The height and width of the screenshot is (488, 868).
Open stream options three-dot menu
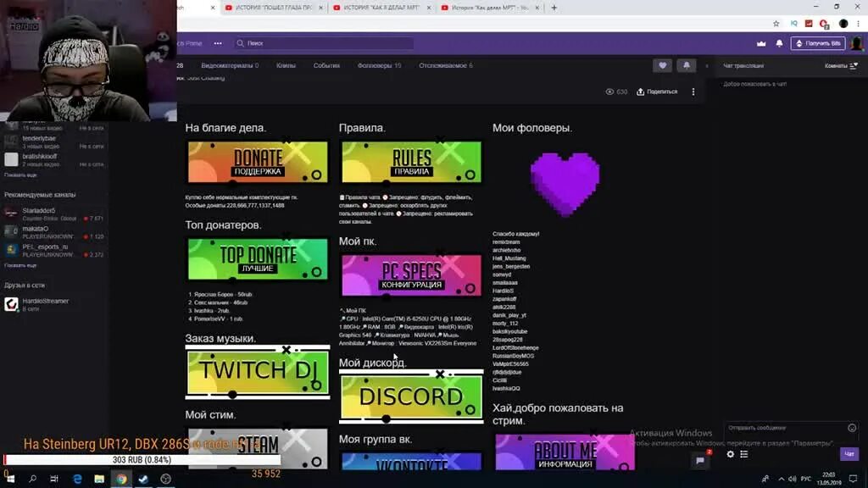tap(693, 91)
